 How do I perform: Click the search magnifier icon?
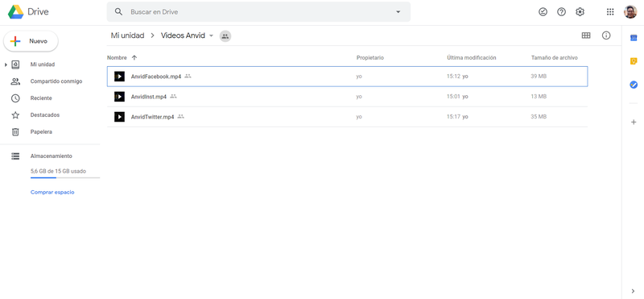point(118,12)
